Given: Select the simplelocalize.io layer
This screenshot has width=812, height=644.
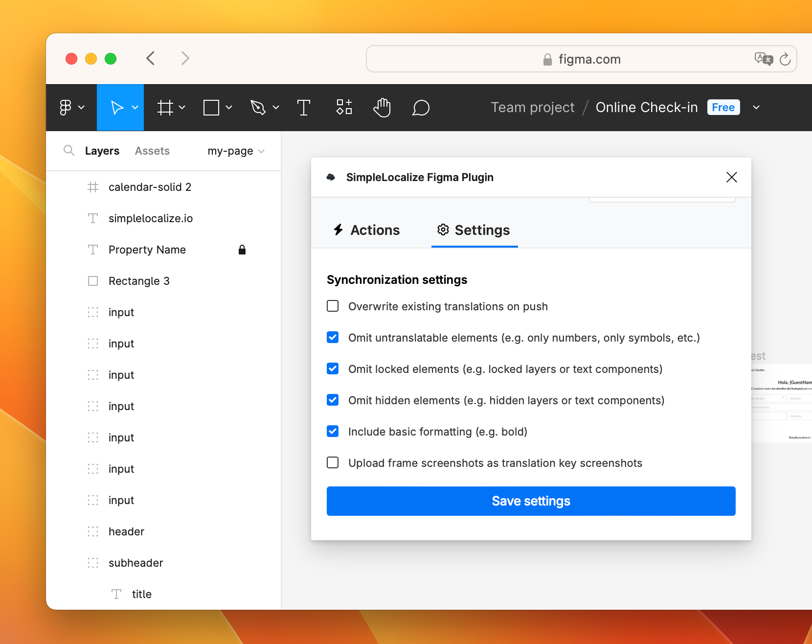Looking at the screenshot, I should (163, 218).
